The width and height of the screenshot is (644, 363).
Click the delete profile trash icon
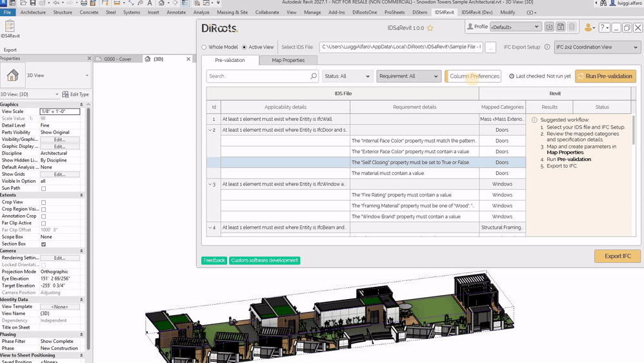click(x=572, y=26)
